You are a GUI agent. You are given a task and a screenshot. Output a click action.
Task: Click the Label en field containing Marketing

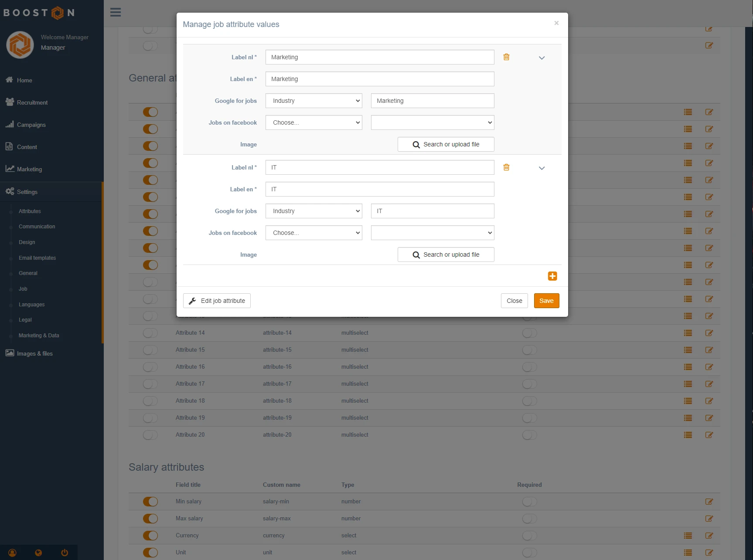point(379,79)
